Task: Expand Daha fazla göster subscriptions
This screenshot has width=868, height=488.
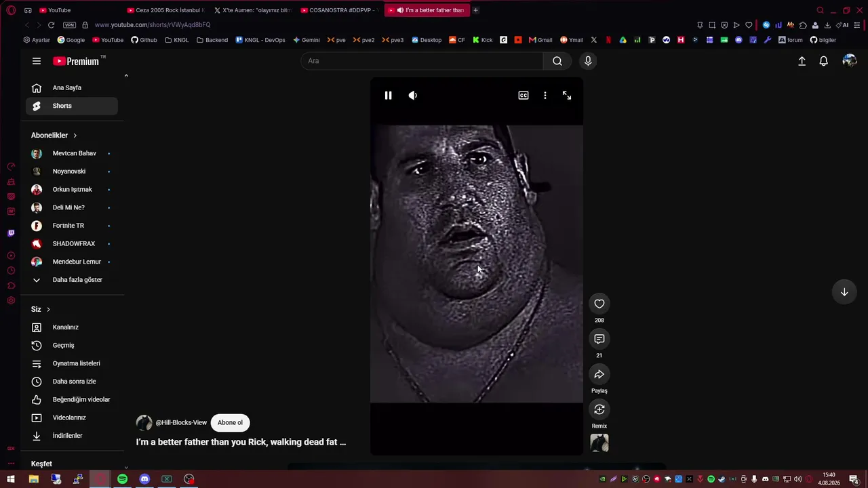Action: pyautogui.click(x=72, y=280)
